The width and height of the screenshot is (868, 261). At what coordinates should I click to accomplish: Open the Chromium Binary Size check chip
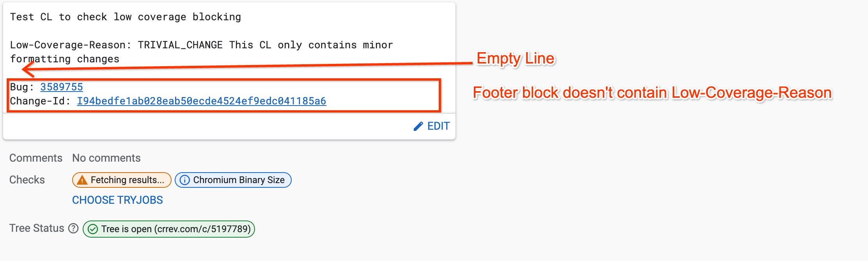233,180
